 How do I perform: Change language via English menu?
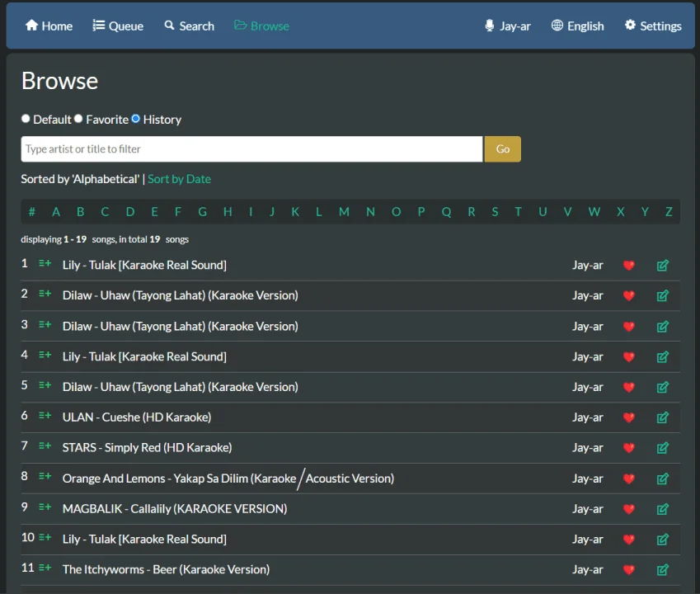point(577,26)
